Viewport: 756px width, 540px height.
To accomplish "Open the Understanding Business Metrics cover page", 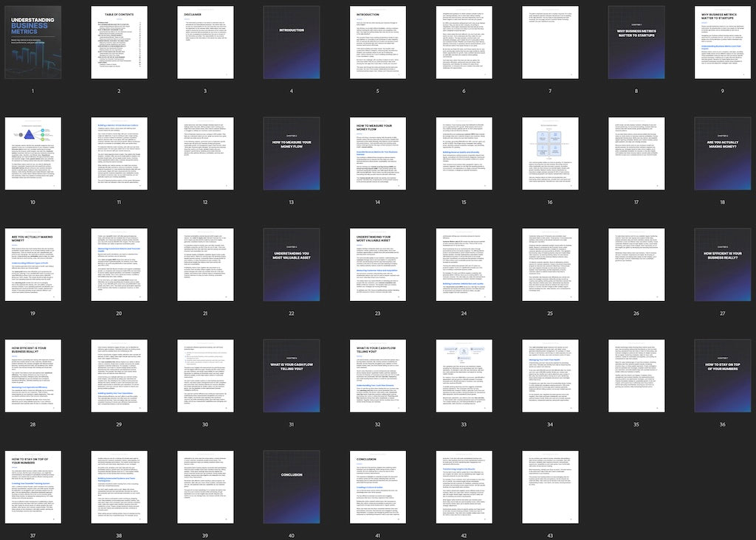I will pyautogui.click(x=32, y=43).
